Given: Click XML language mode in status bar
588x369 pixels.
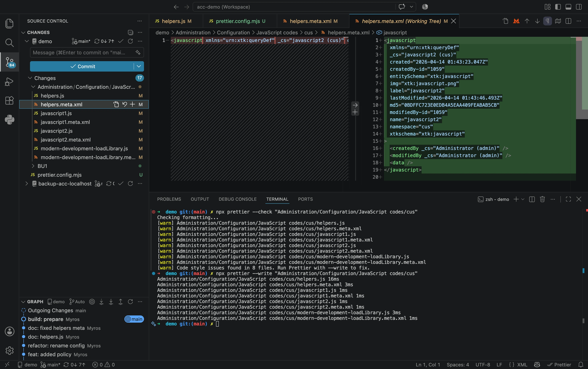Looking at the screenshot, I should pos(522,365).
